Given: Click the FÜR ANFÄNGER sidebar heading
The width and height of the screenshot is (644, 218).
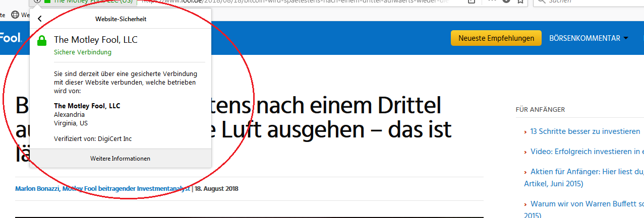Looking at the screenshot, I should click(x=540, y=109).
